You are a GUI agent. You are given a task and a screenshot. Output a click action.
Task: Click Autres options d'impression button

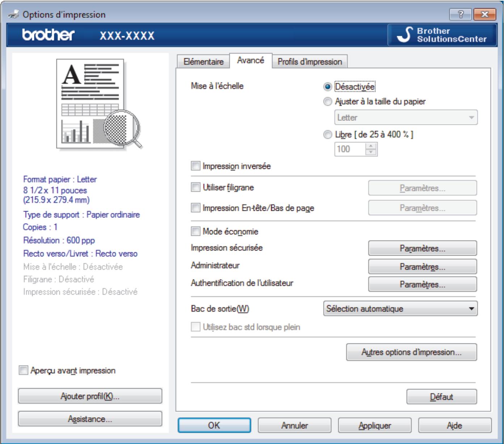pyautogui.click(x=411, y=352)
